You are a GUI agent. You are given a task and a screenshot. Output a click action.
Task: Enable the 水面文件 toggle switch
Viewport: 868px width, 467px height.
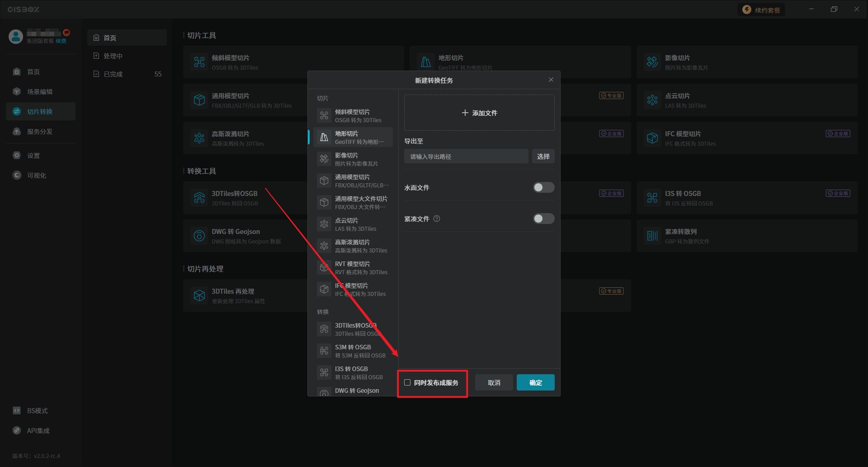[x=543, y=188]
